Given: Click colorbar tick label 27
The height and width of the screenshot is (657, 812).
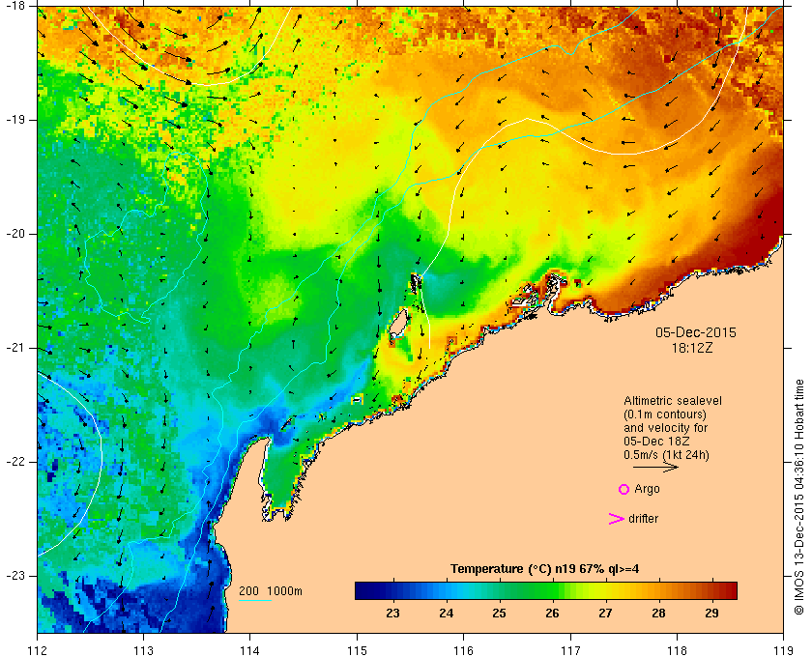Looking at the screenshot, I should point(605,613).
